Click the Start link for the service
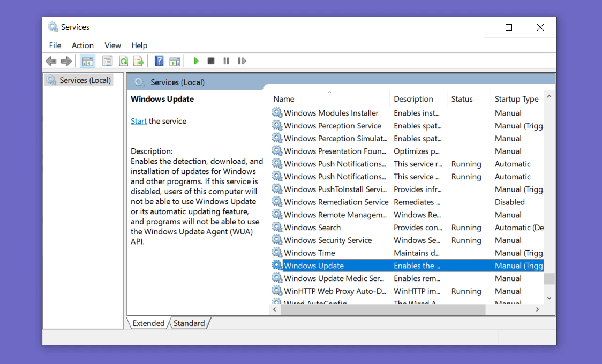This screenshot has width=602, height=364. point(139,121)
